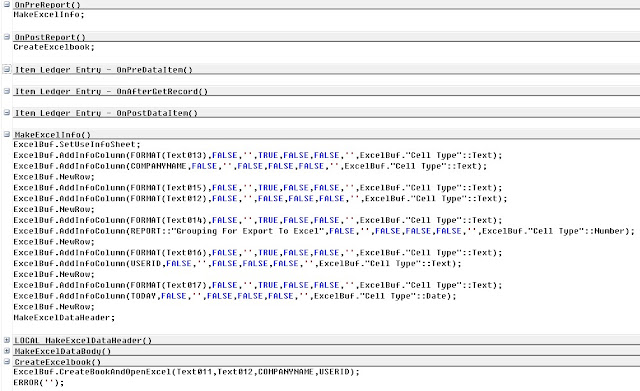Click the Item Ledger Entry - OnPostDataItem() header
The width and height of the screenshot is (640, 391).
(106, 113)
